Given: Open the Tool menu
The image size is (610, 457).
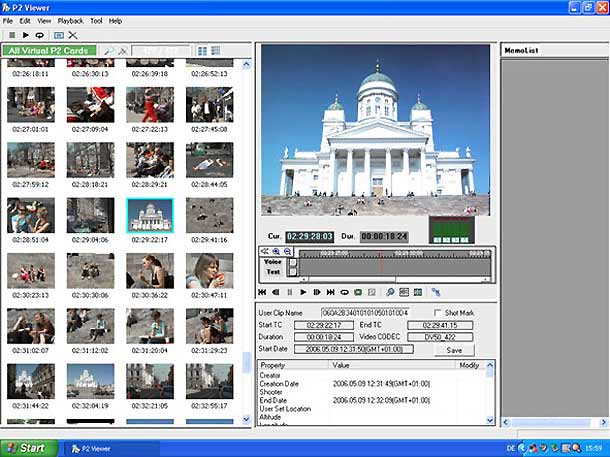Looking at the screenshot, I should tap(96, 20).
